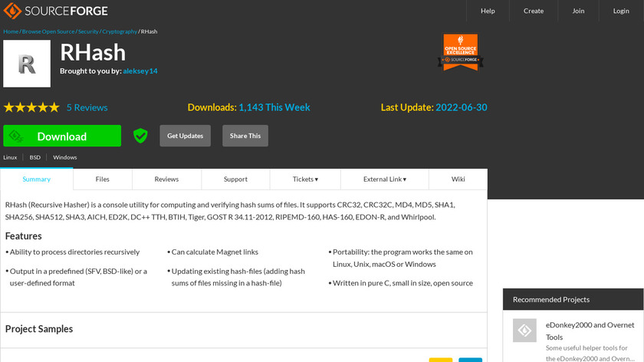The width and height of the screenshot is (644, 362).
Task: Open the Create menu in header
Action: point(534,11)
